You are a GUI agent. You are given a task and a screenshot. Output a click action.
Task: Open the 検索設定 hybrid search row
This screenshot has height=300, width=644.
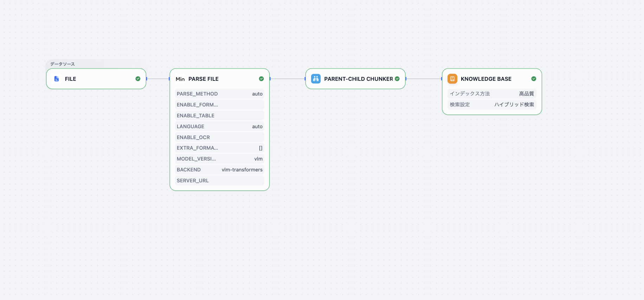click(491, 105)
